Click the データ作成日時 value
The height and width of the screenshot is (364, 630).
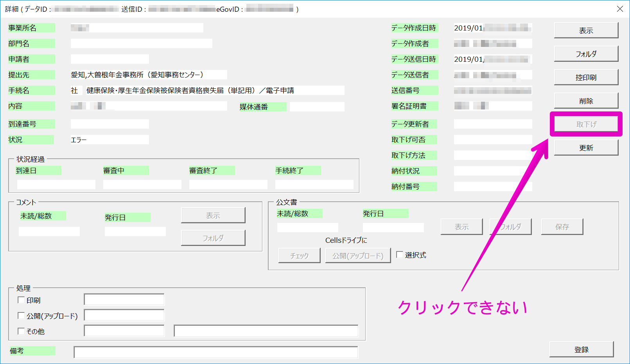(493, 28)
